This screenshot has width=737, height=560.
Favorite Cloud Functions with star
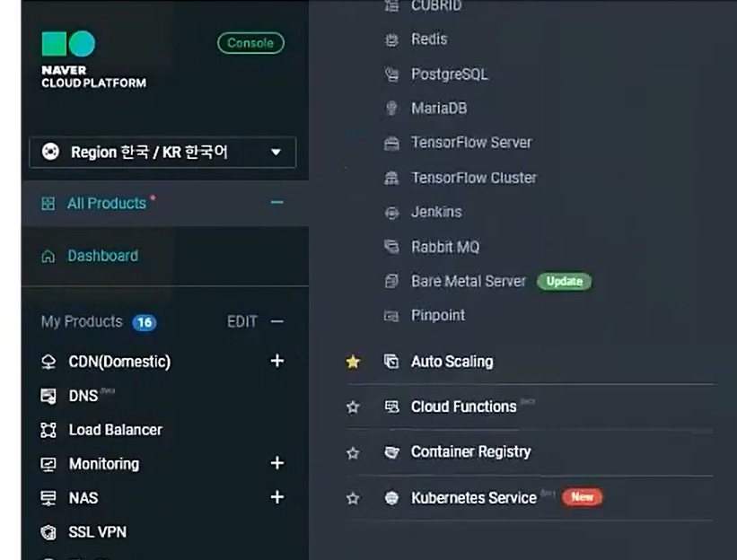coord(353,407)
